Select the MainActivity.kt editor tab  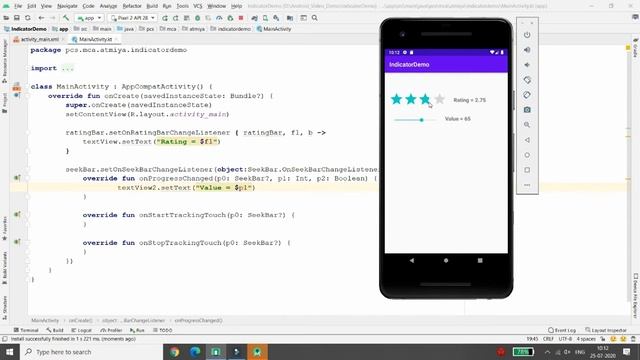coord(95,39)
